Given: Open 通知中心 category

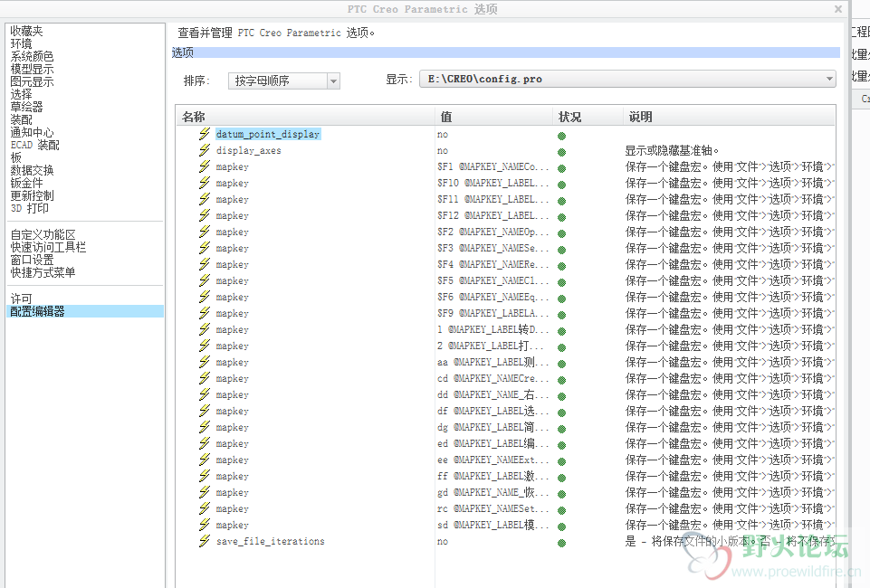Looking at the screenshot, I should [32, 132].
